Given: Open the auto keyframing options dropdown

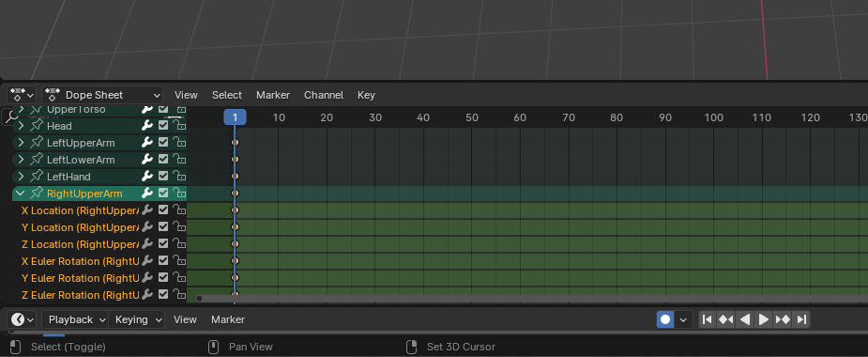Looking at the screenshot, I should (683, 319).
